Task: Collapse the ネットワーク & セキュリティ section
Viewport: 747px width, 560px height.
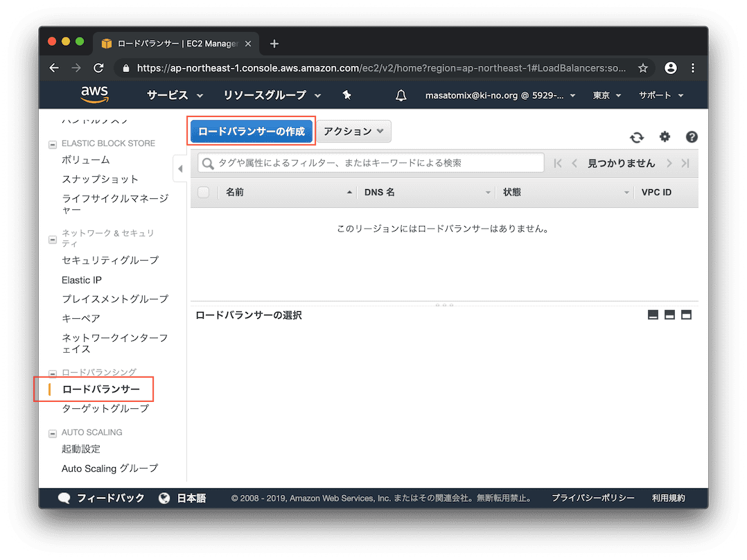Action: click(x=53, y=240)
